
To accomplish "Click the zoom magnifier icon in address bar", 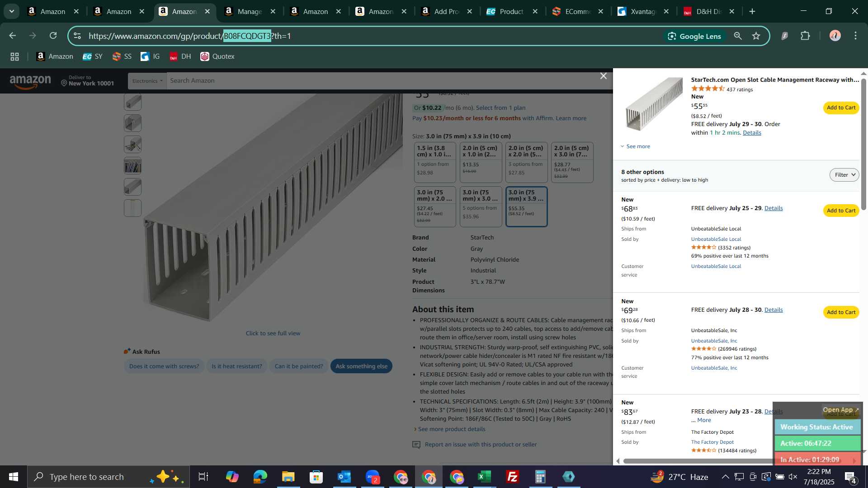I will (x=738, y=36).
